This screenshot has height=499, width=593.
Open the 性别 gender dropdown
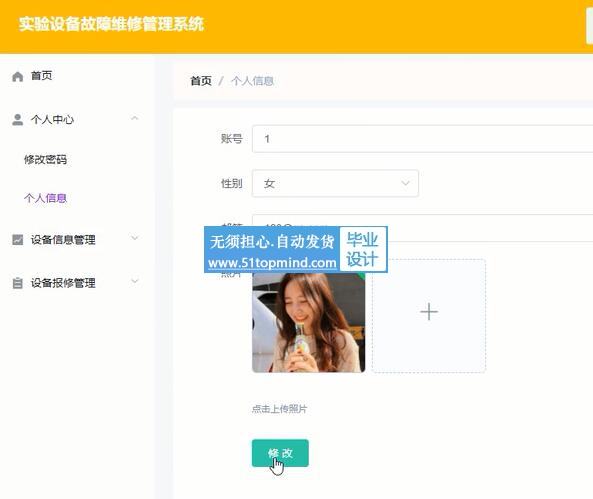click(x=335, y=183)
